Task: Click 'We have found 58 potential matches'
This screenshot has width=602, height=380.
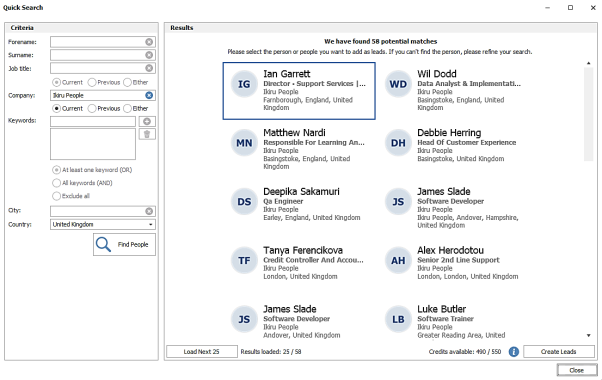Action: [x=380, y=41]
